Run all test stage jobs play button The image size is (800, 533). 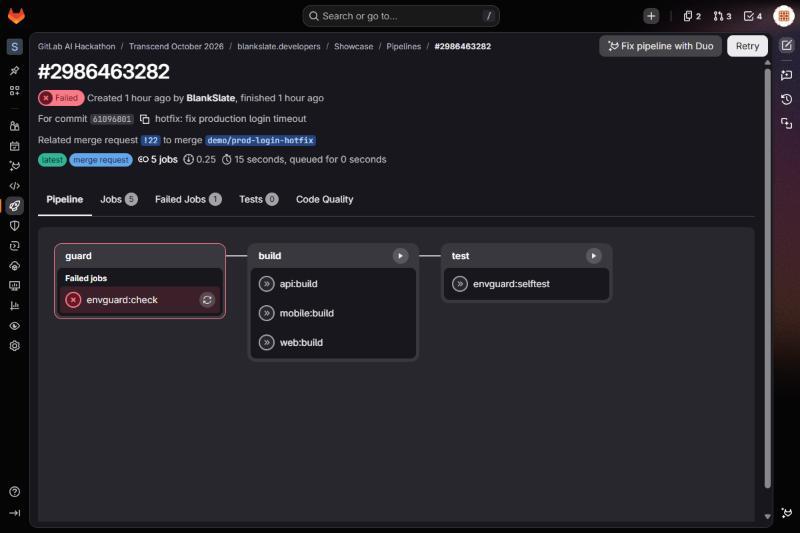coord(593,256)
